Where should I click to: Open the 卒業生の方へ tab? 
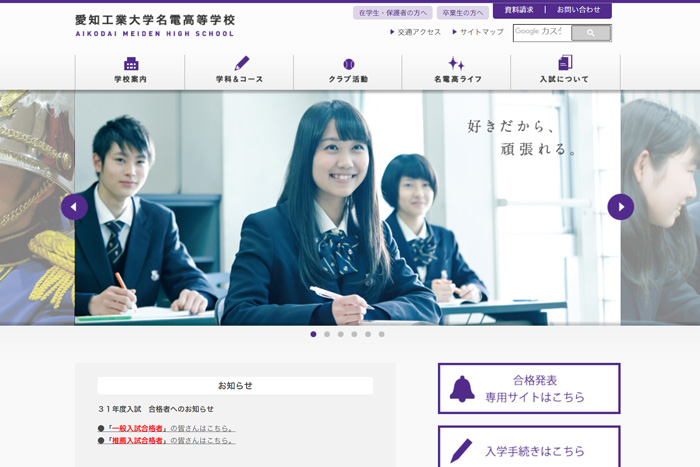point(463,13)
